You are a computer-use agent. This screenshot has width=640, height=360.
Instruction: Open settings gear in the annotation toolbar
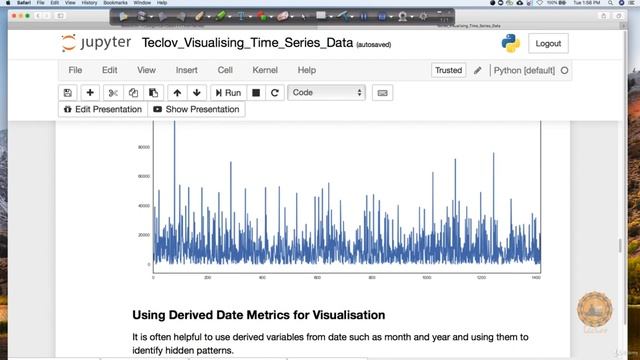[x=423, y=17]
